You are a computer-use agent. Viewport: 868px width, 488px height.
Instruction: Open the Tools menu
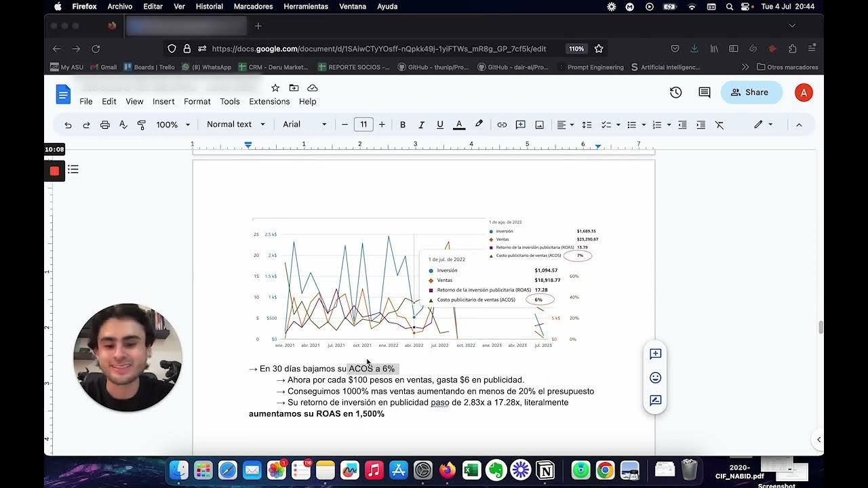(230, 102)
